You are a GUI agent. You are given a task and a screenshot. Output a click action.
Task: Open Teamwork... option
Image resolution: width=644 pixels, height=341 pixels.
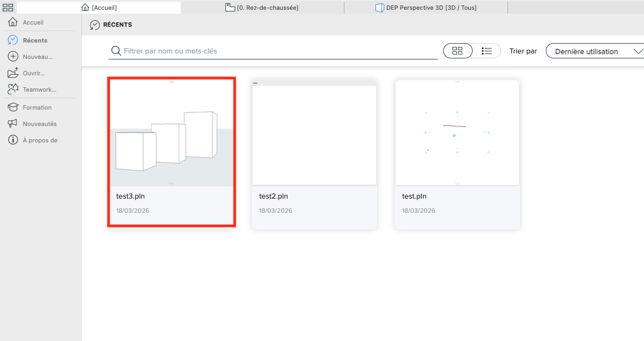tap(39, 89)
